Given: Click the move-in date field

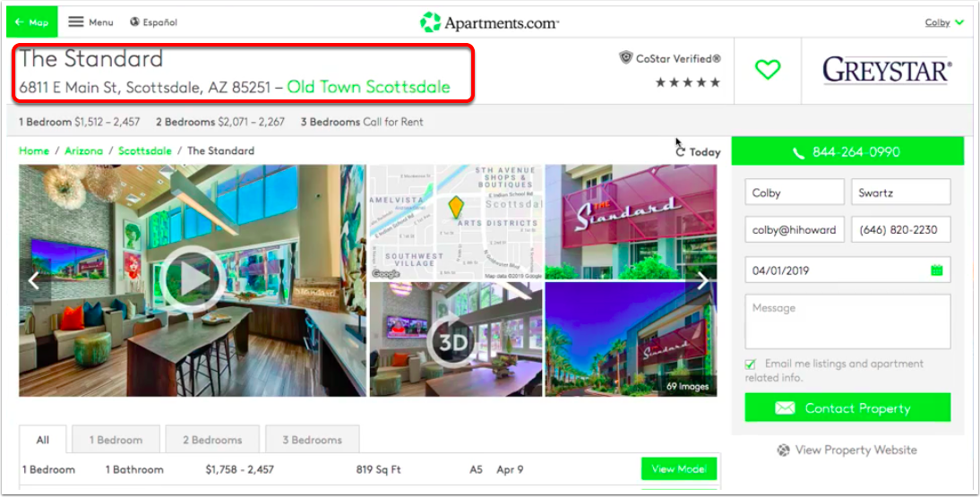Looking at the screenshot, I should click(847, 270).
